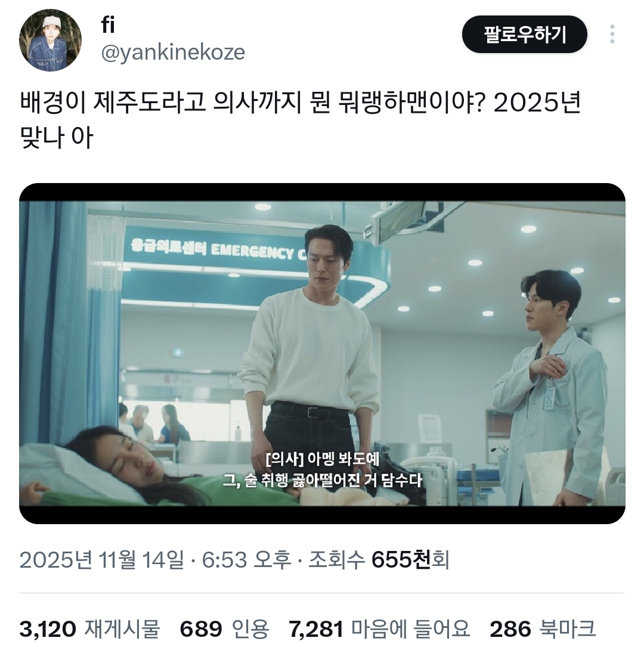This screenshot has height=647, width=644.
Task: Show the 7,281 마음에 들어요 likes list
Action: click(379, 629)
